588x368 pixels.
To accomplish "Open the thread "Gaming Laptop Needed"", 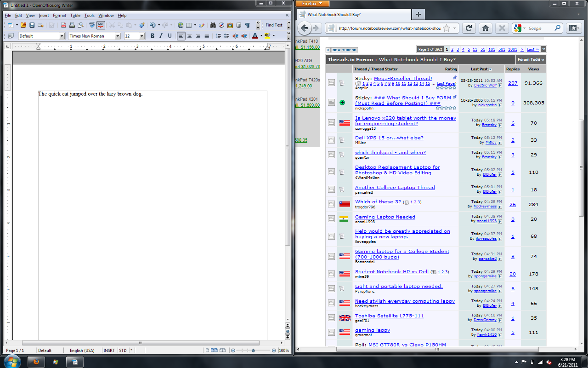I will pos(385,217).
